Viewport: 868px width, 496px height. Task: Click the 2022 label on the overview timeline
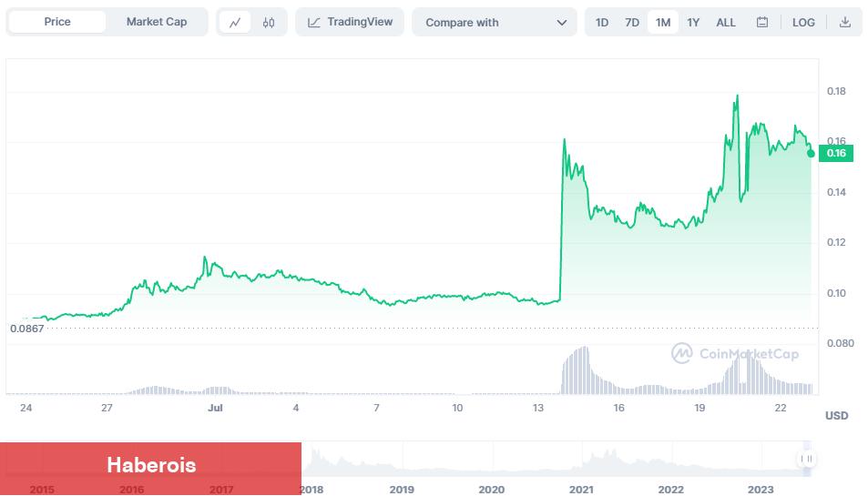pyautogui.click(x=671, y=490)
